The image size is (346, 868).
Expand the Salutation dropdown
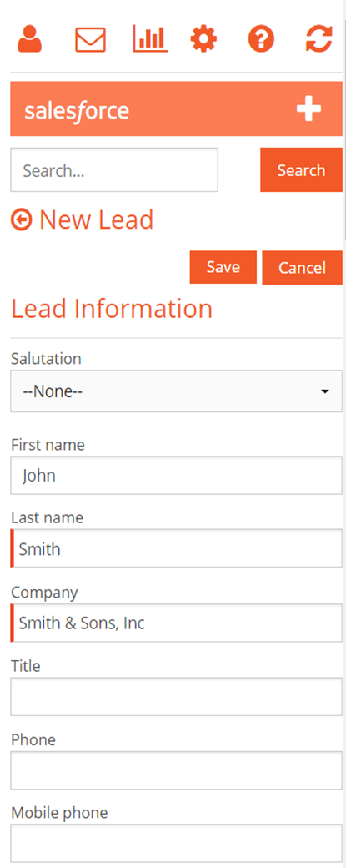click(176, 391)
